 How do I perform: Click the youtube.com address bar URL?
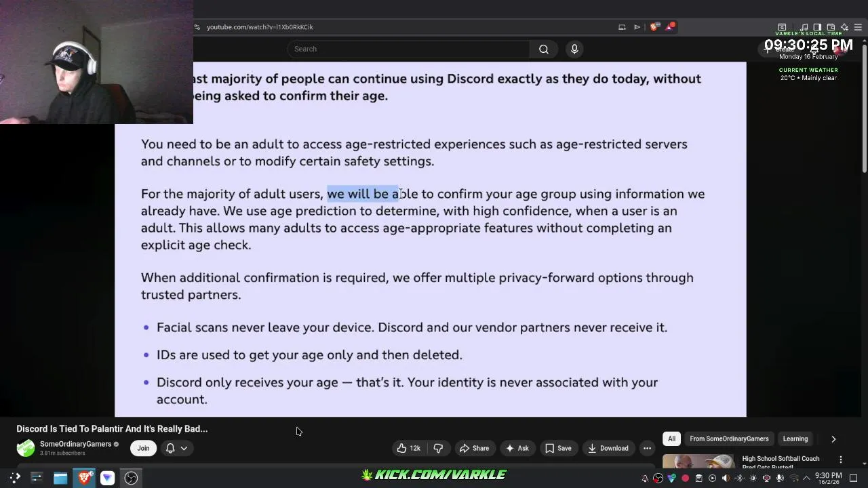[x=260, y=27]
